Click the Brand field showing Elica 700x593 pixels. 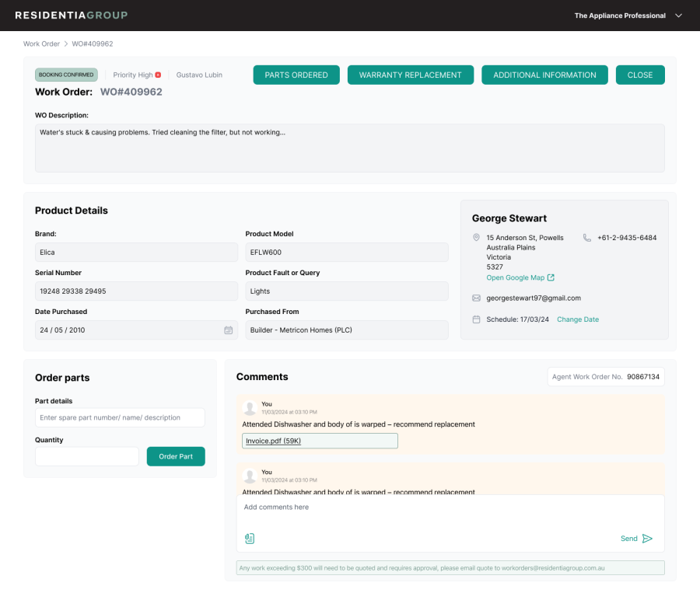pyautogui.click(x=137, y=253)
